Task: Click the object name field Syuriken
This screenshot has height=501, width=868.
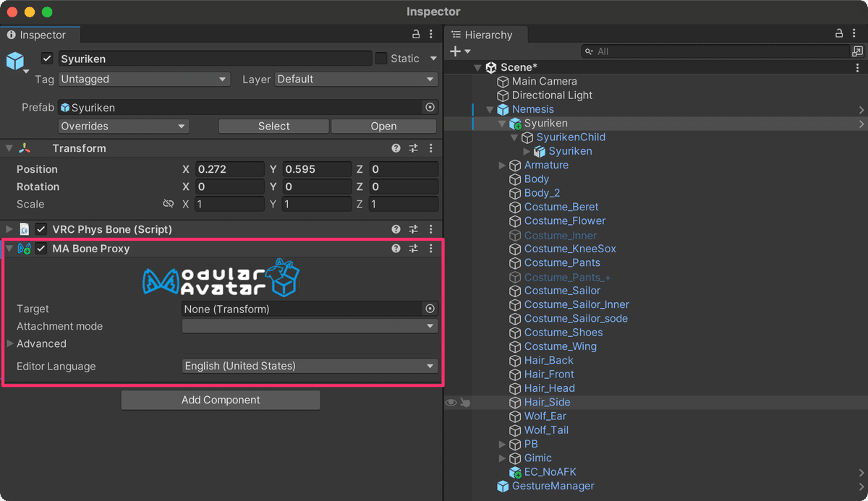Action: (x=214, y=59)
